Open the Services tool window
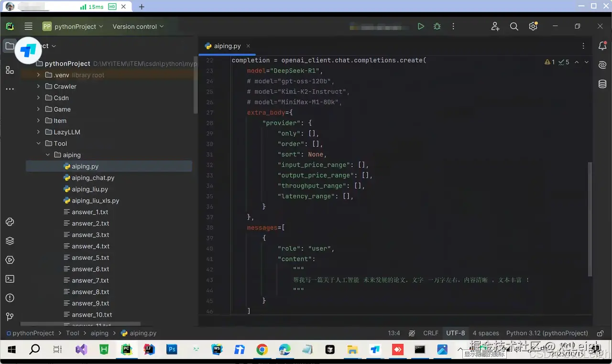Viewport: 612px width, 364px height. pos(10,260)
